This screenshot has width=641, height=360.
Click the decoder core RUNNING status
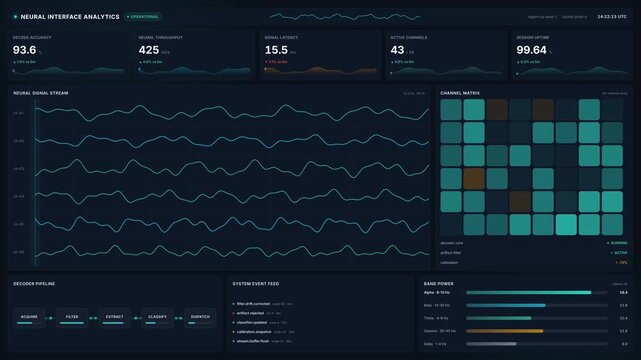tap(617, 243)
